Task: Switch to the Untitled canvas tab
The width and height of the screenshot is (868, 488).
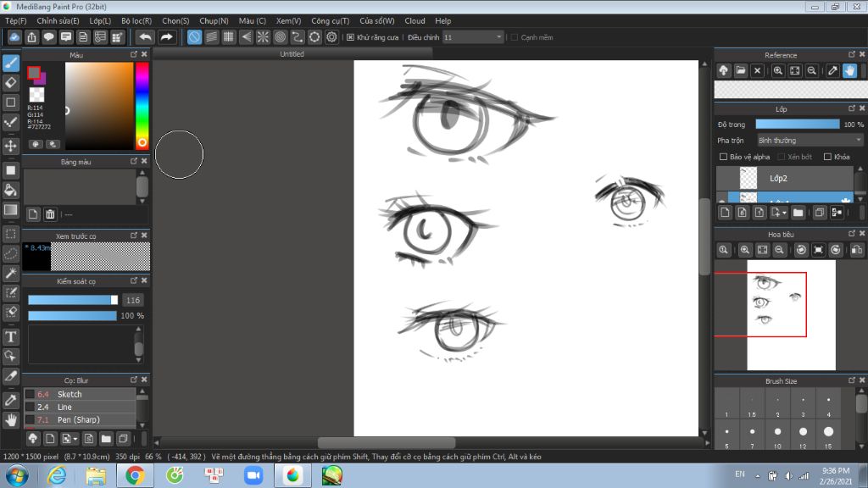Action: [x=292, y=54]
